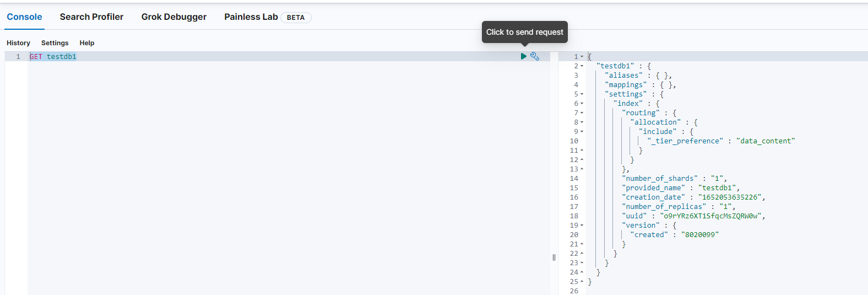Fold the "include" object on line 9
This screenshot has width=868, height=295.
tap(582, 132)
